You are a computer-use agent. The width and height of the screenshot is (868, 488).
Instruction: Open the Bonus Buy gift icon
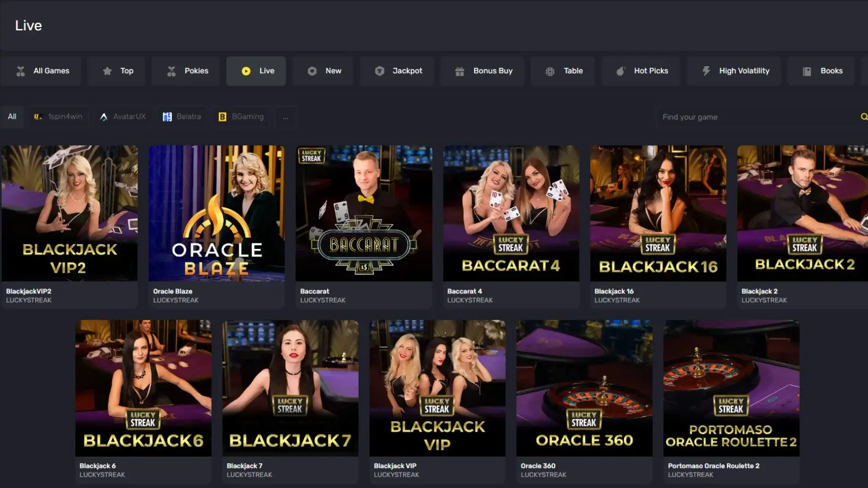coord(459,71)
